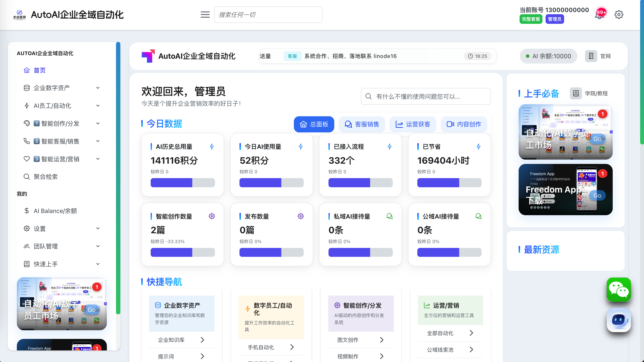Open the notification bell with 99+ badge
The width and height of the screenshot is (644, 362).
pyautogui.click(x=599, y=15)
